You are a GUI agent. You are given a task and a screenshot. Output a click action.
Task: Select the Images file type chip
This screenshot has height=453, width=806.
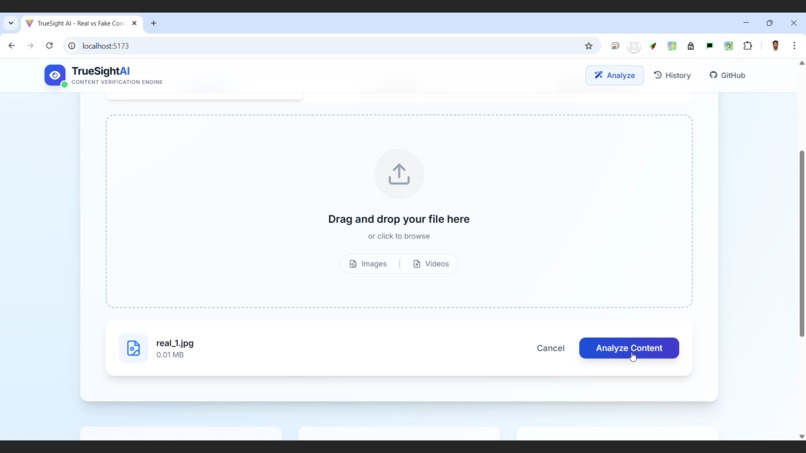(368, 264)
